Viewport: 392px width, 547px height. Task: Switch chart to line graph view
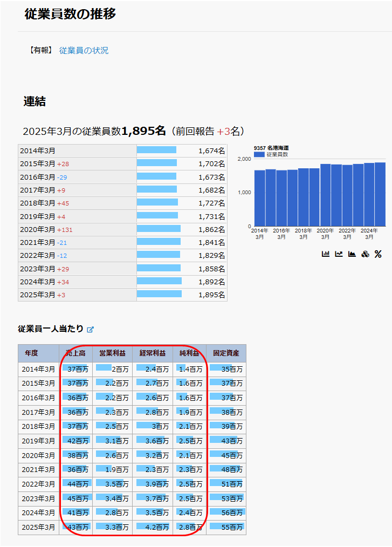coord(339,254)
